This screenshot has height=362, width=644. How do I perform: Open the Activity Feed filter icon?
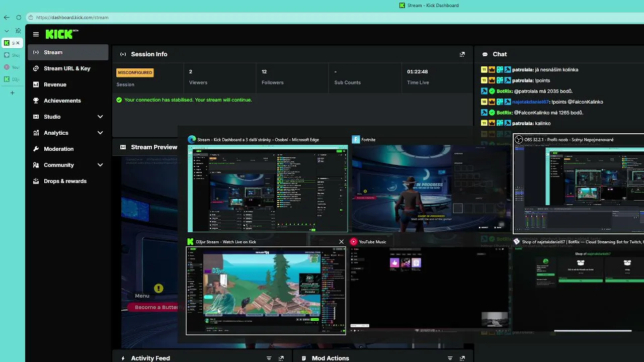(269, 358)
